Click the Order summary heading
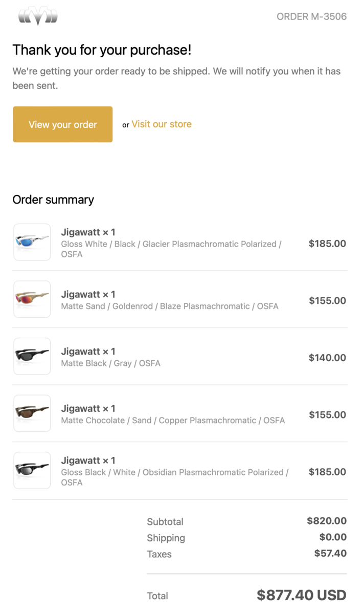Viewport: 364px width, 614px height. [x=53, y=200]
